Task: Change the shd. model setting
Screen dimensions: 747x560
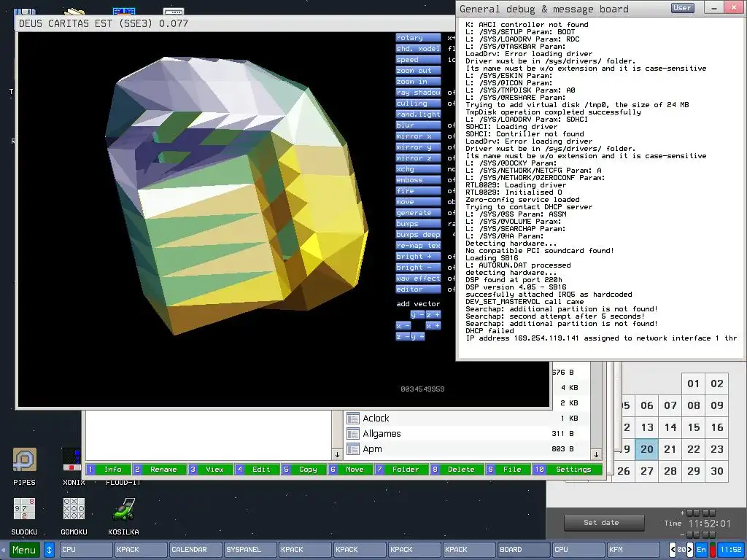Action: (x=418, y=49)
